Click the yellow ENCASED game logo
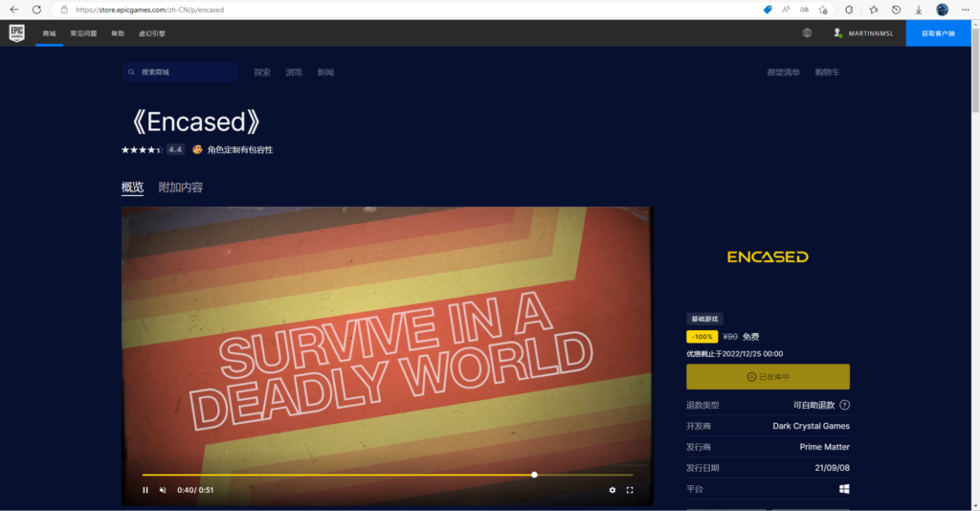The image size is (980, 511). [768, 256]
